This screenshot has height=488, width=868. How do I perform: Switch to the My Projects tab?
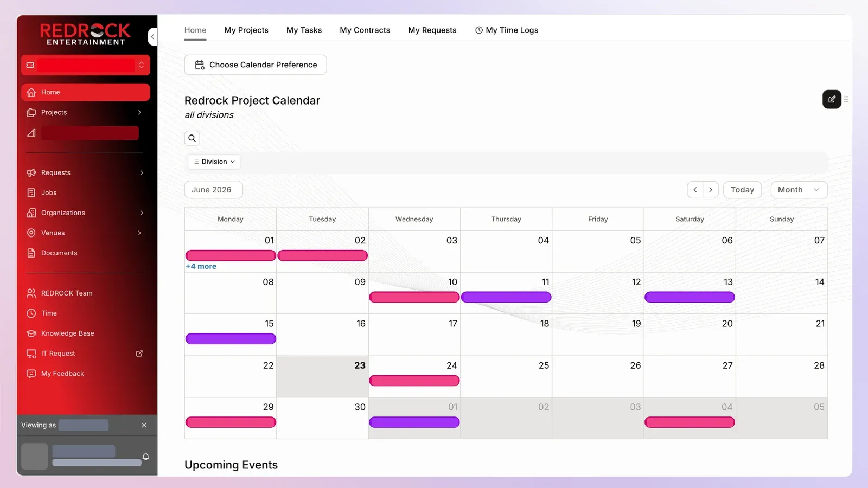246,30
